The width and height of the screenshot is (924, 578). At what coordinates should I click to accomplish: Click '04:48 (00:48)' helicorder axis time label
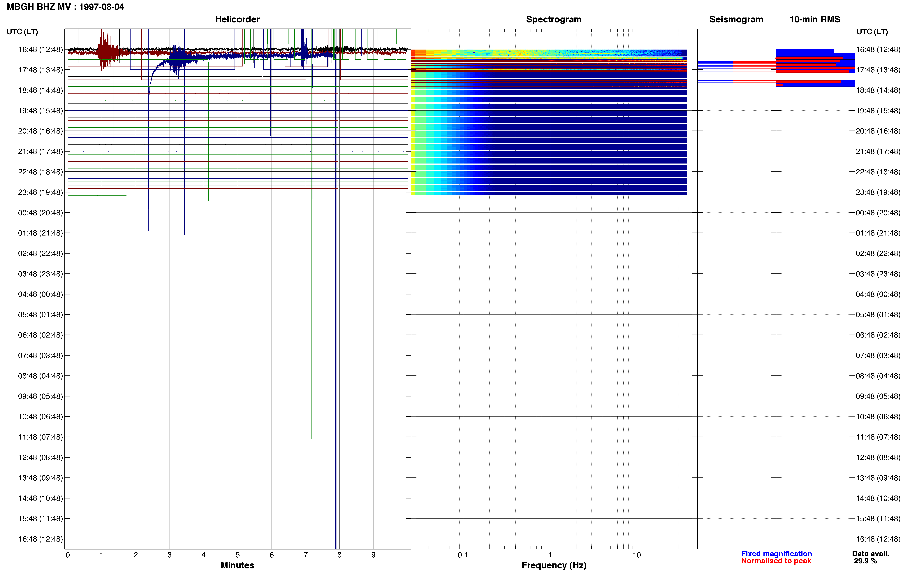click(x=41, y=294)
